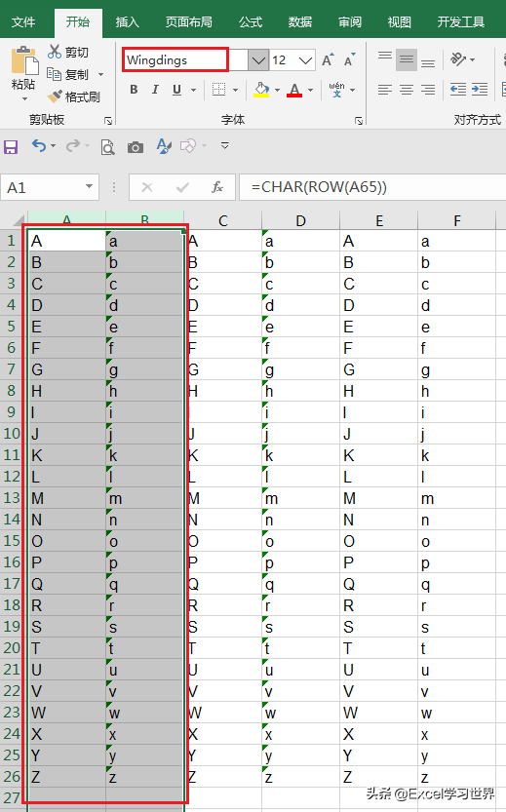This screenshot has height=812, width=506.
Task: Expand the Name Box dropdown arrow
Action: click(x=89, y=186)
